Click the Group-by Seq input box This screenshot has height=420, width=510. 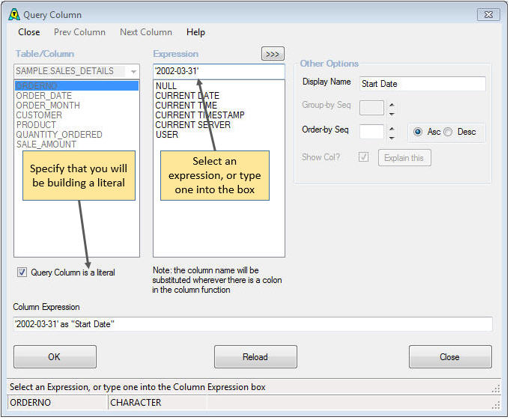coord(371,108)
